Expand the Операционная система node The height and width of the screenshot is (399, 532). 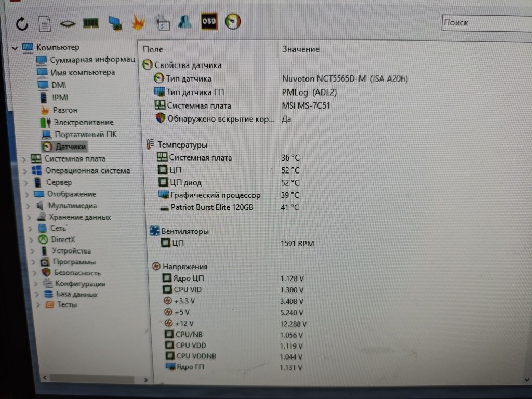pos(25,171)
